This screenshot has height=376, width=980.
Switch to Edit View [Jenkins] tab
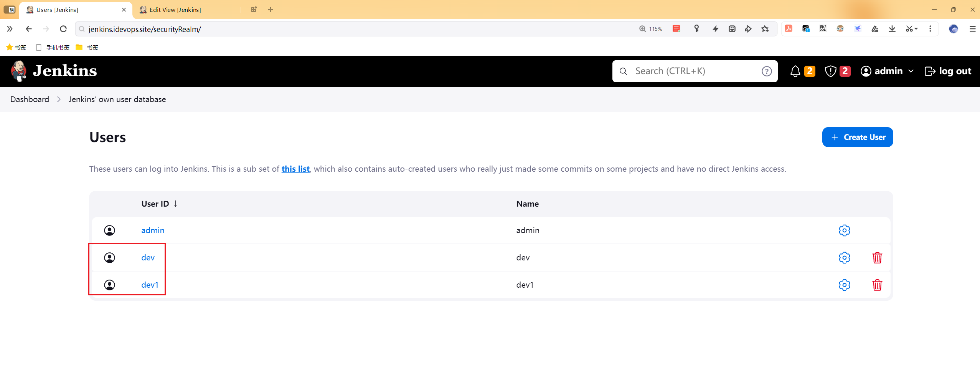(175, 10)
